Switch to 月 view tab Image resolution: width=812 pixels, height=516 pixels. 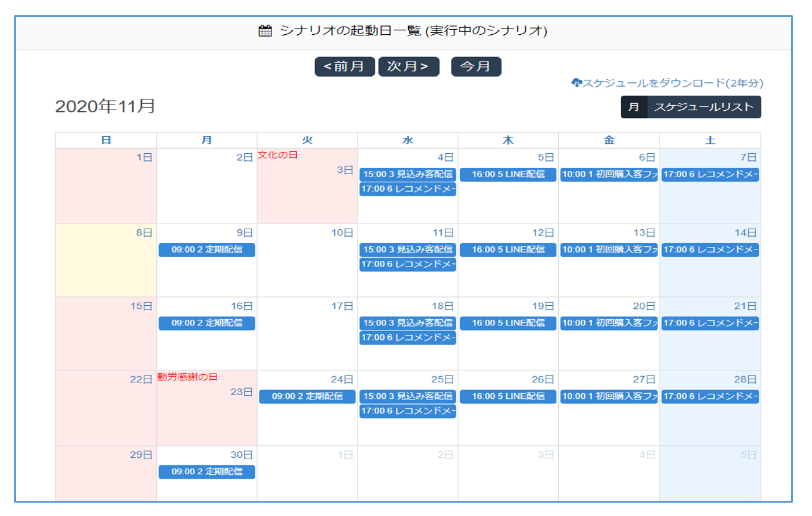634,107
